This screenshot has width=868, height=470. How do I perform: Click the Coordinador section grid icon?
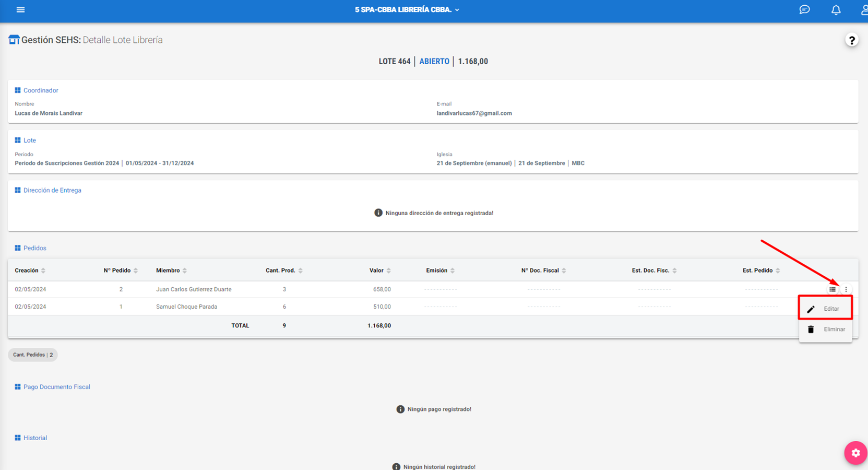click(18, 90)
